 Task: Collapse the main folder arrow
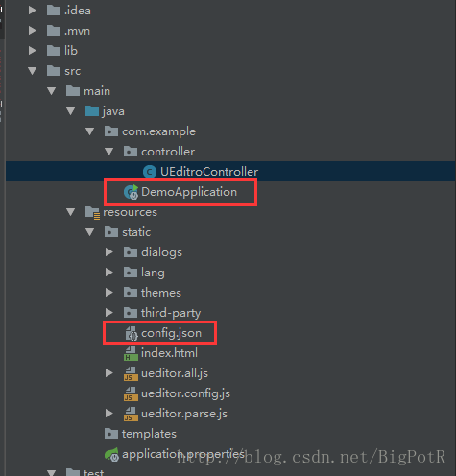click(x=51, y=91)
